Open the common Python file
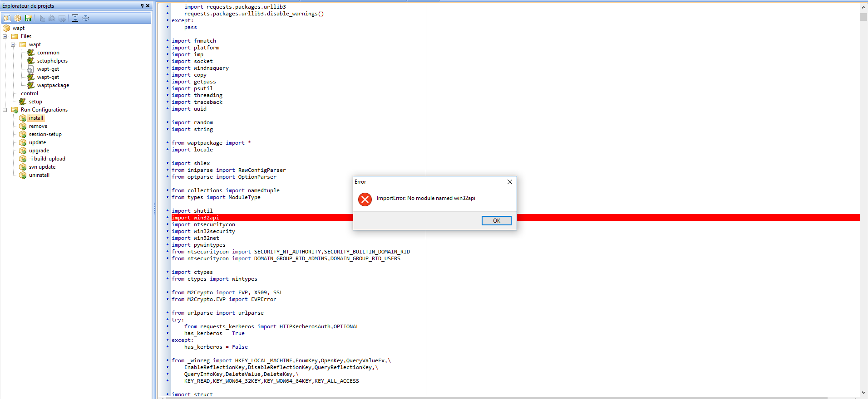 coord(48,53)
